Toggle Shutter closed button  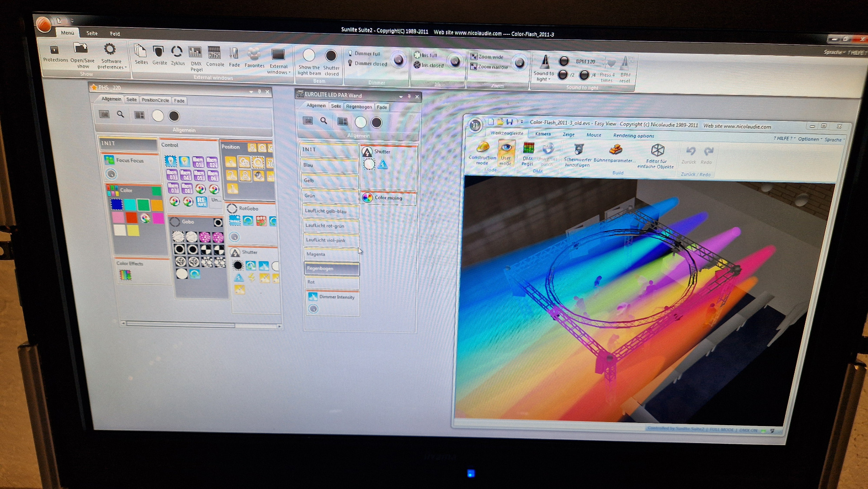click(x=331, y=56)
